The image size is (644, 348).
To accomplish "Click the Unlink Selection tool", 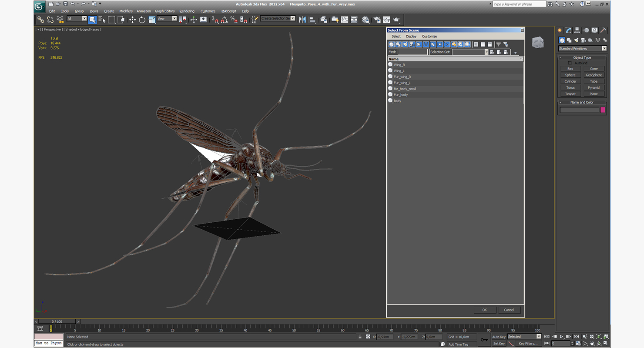I will click(50, 19).
